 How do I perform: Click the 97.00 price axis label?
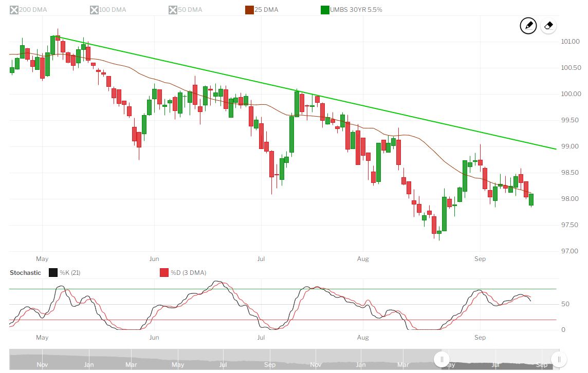click(569, 251)
